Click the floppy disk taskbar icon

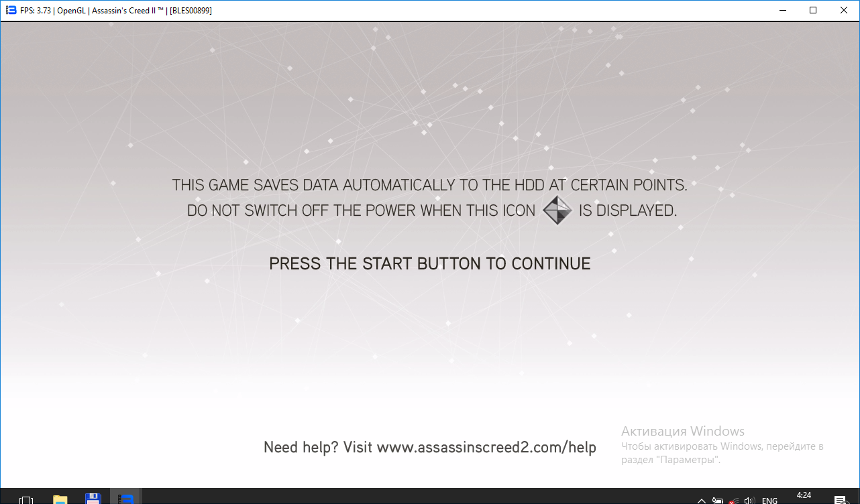[x=93, y=499]
